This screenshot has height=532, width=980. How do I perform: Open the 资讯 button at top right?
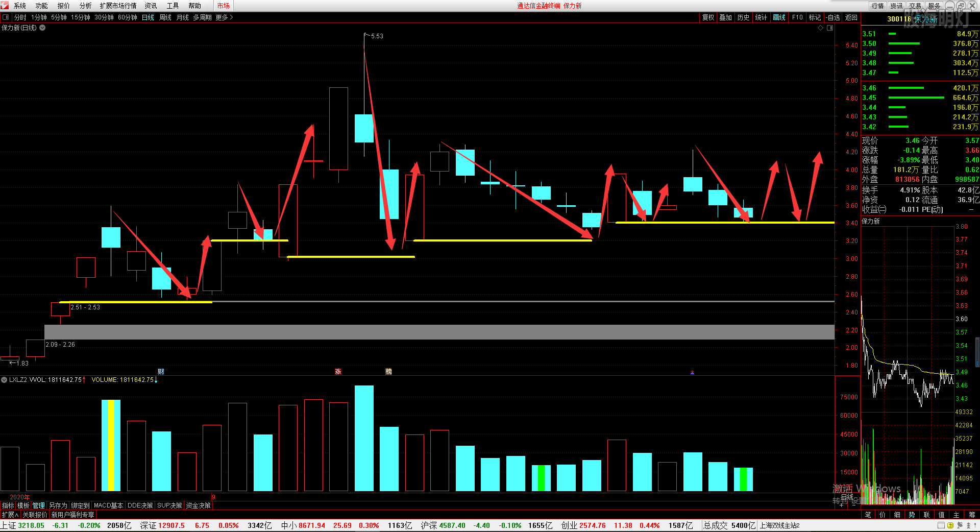[897, 6]
